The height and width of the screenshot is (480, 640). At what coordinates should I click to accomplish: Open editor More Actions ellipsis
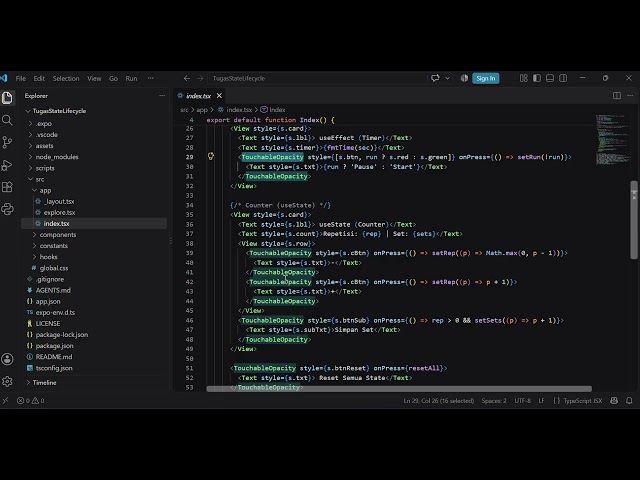pyautogui.click(x=630, y=96)
